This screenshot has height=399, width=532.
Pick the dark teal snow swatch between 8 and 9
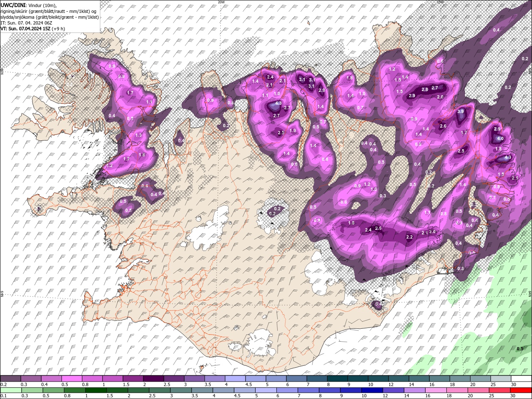[x=337, y=379]
